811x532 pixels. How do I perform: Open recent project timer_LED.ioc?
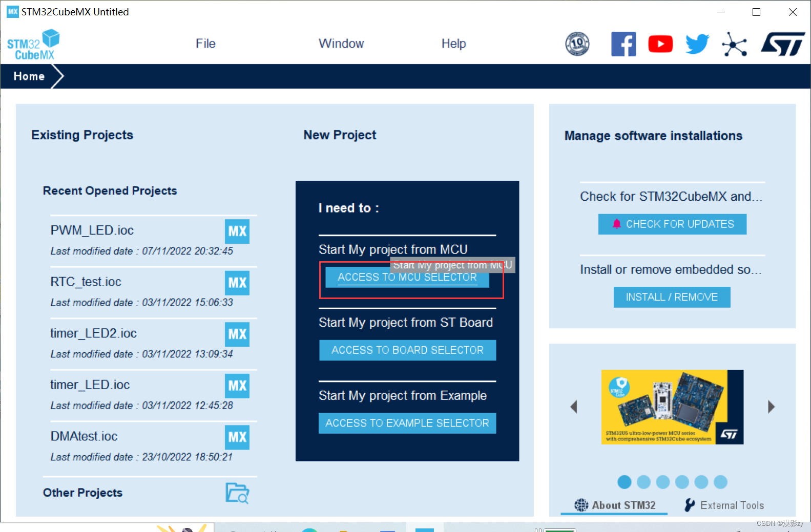coord(90,385)
